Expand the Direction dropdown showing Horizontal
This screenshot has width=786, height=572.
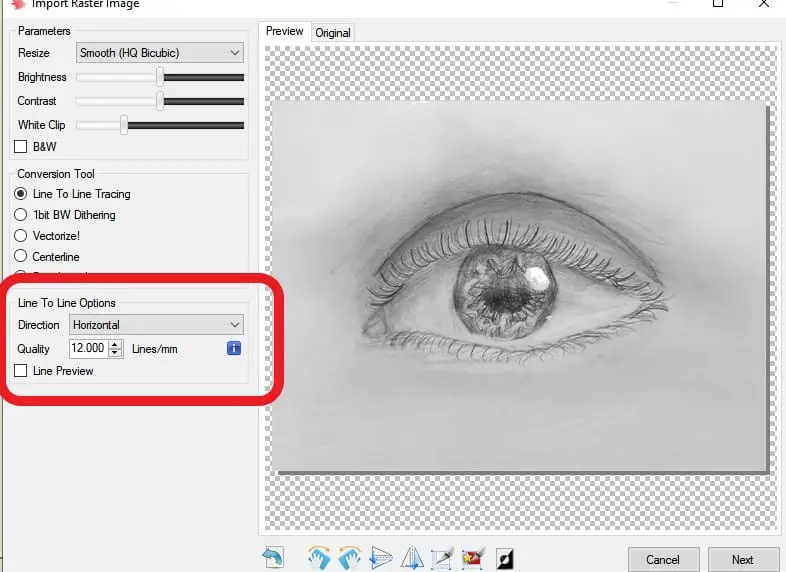click(156, 325)
